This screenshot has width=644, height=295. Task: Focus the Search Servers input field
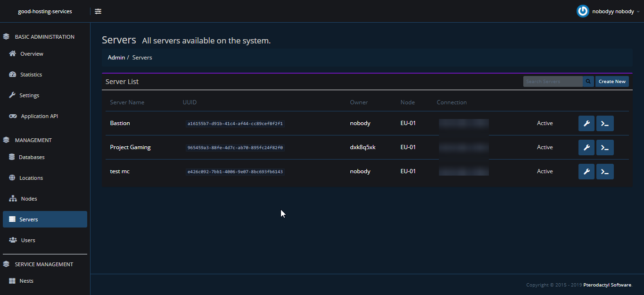tap(553, 82)
